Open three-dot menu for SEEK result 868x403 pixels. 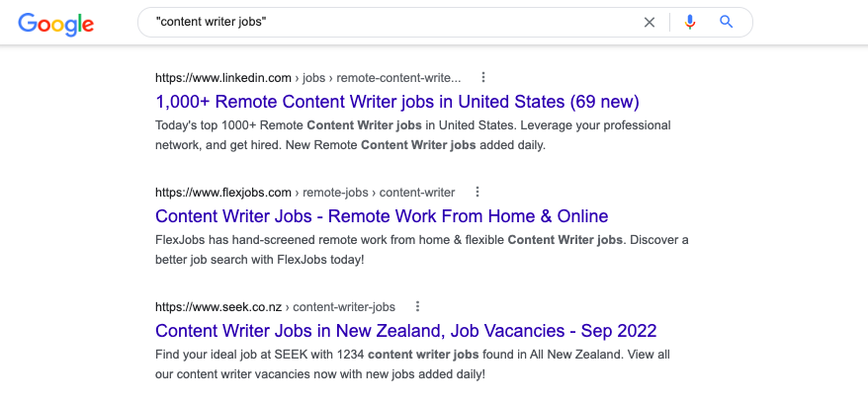coord(417,306)
